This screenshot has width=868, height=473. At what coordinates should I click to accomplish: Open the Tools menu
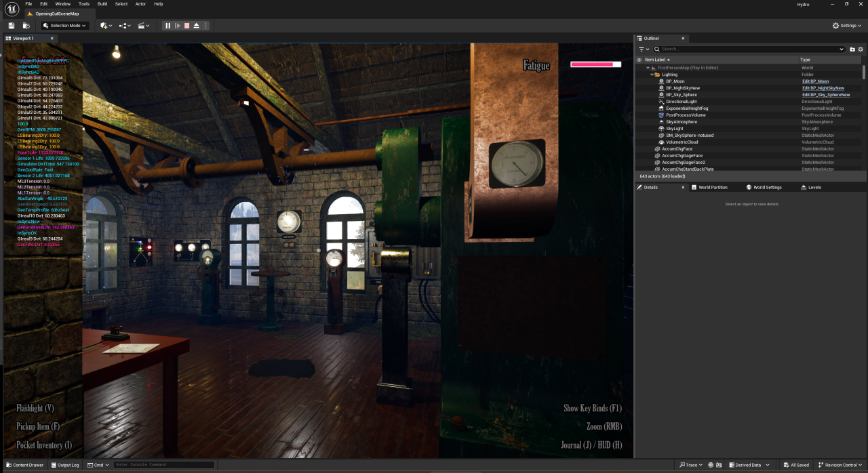tap(83, 4)
